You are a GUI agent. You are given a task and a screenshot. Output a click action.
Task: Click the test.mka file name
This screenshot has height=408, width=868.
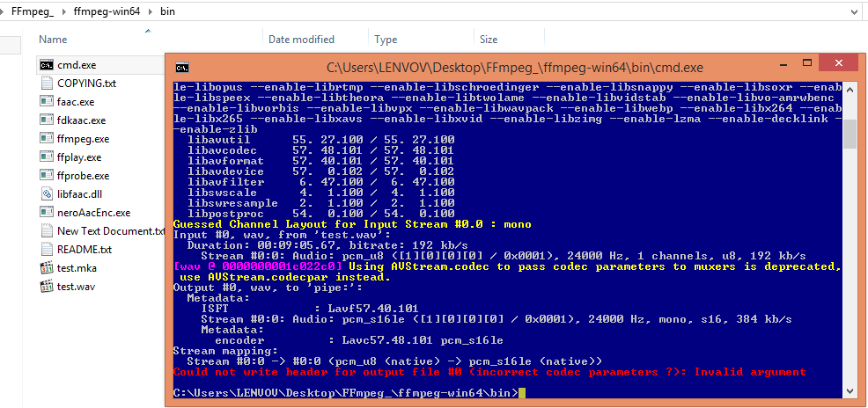coord(77,268)
